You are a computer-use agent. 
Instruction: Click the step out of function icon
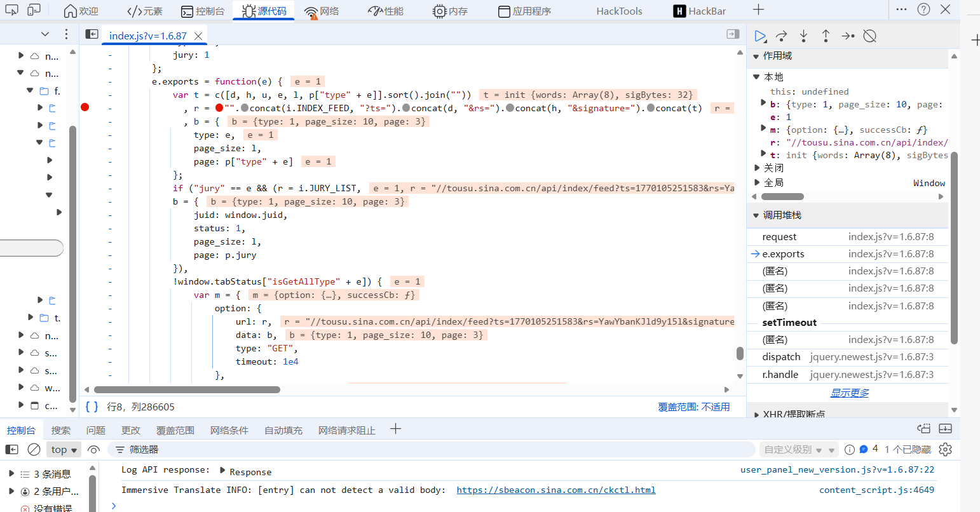pyautogui.click(x=826, y=36)
